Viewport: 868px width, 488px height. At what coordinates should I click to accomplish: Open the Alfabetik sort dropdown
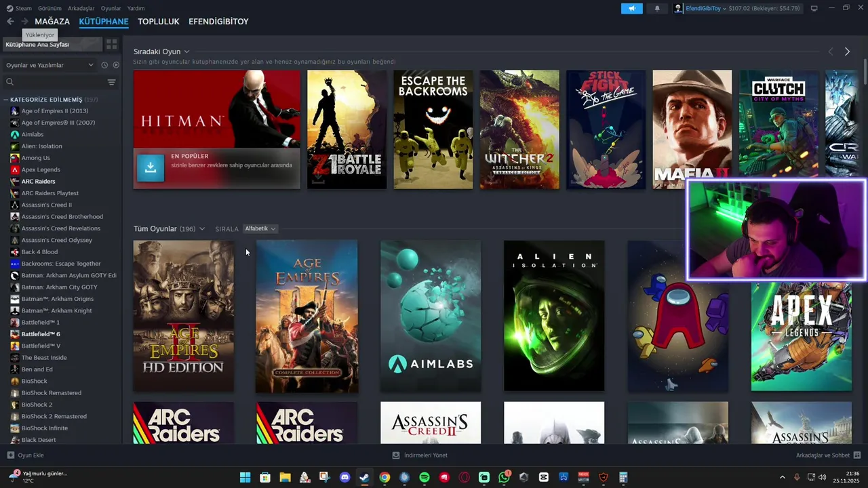click(260, 228)
